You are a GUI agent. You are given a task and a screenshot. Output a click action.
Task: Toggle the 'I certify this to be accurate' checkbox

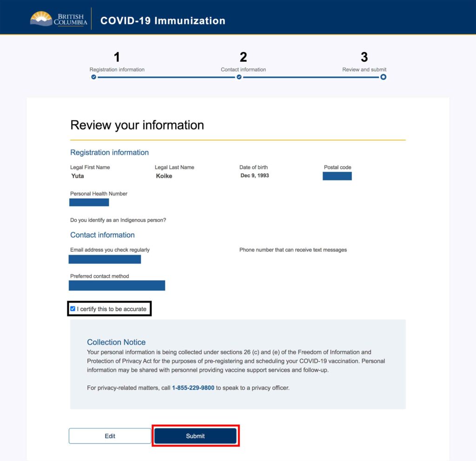73,309
